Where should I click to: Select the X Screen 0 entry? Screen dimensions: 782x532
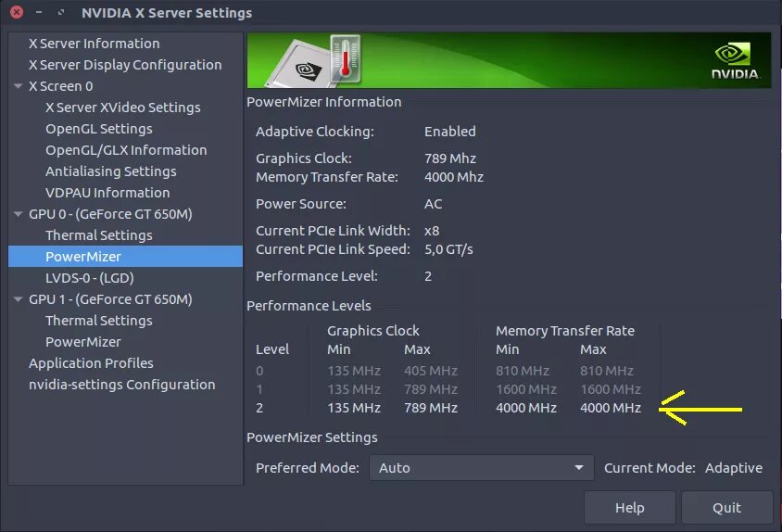click(x=61, y=86)
